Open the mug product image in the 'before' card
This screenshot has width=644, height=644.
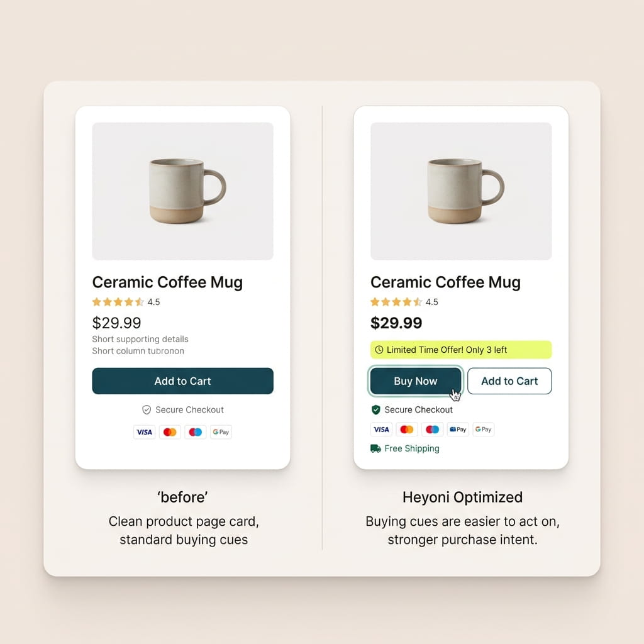click(182, 191)
